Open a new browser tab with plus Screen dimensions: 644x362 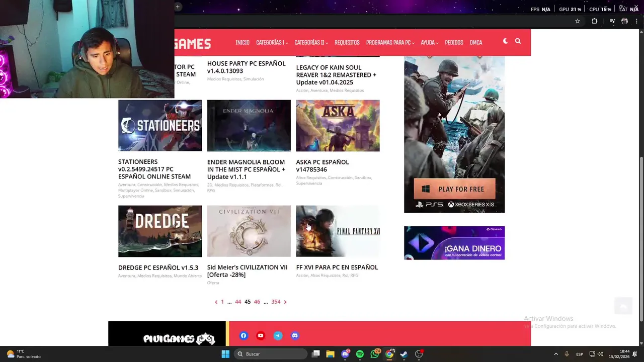click(x=178, y=7)
